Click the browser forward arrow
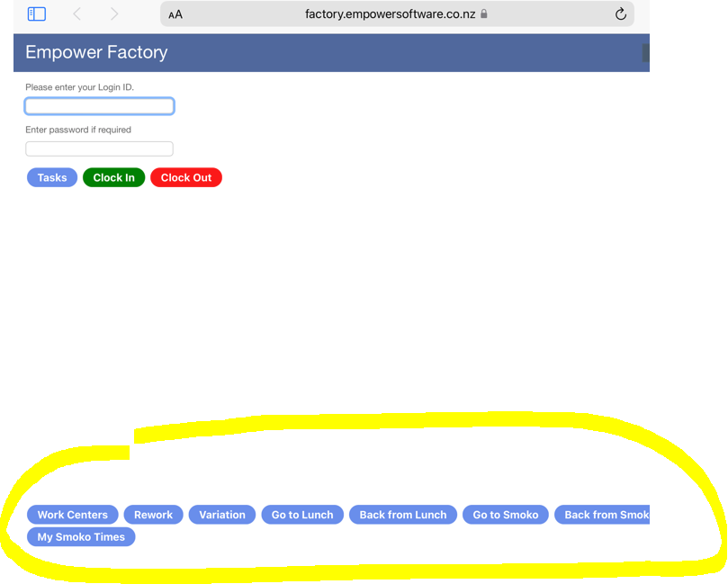 [114, 14]
